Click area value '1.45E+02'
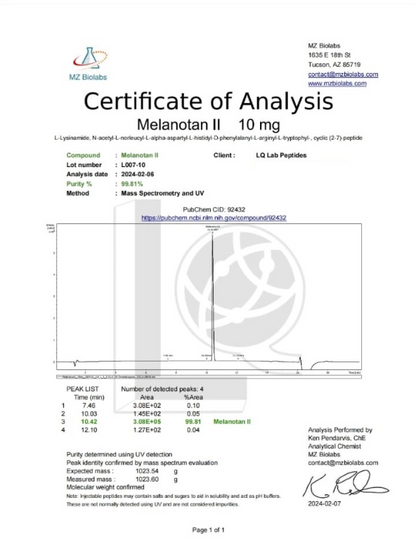Image resolution: width=416 pixels, height=542 pixels. [x=147, y=414]
